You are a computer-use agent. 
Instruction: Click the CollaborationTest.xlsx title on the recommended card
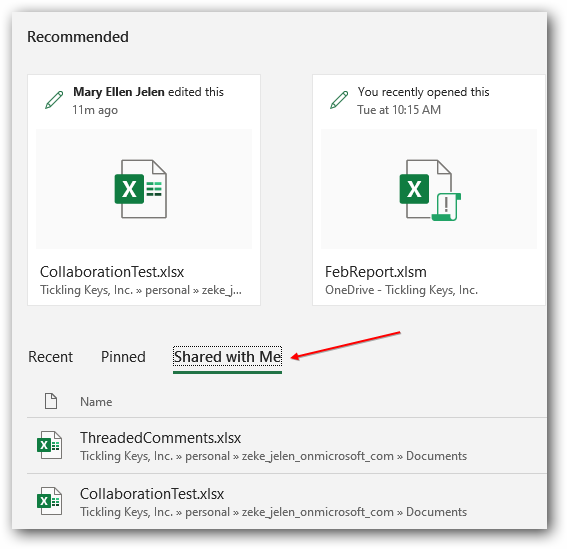(112, 272)
